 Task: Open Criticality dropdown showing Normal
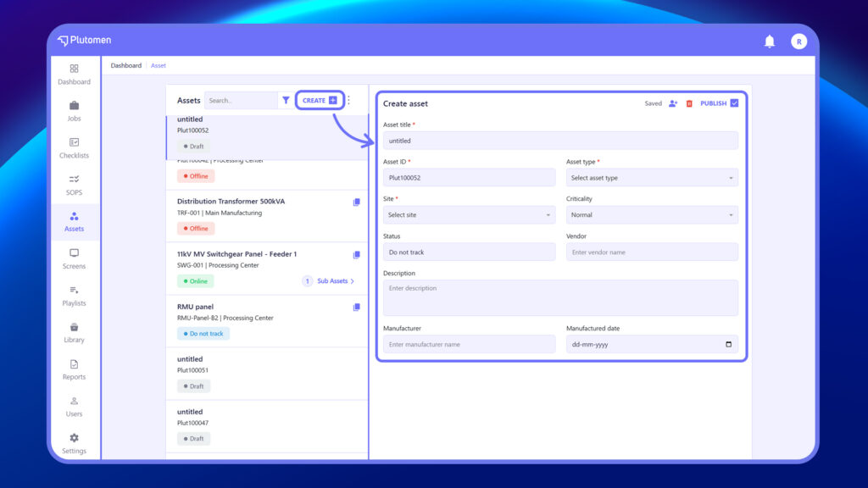652,214
